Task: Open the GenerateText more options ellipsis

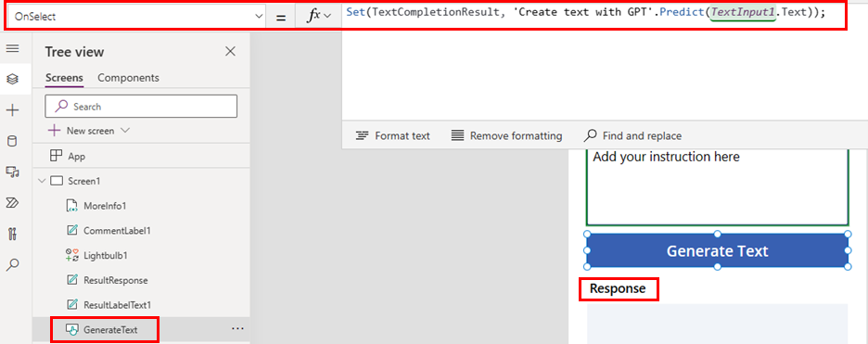Action: [238, 328]
